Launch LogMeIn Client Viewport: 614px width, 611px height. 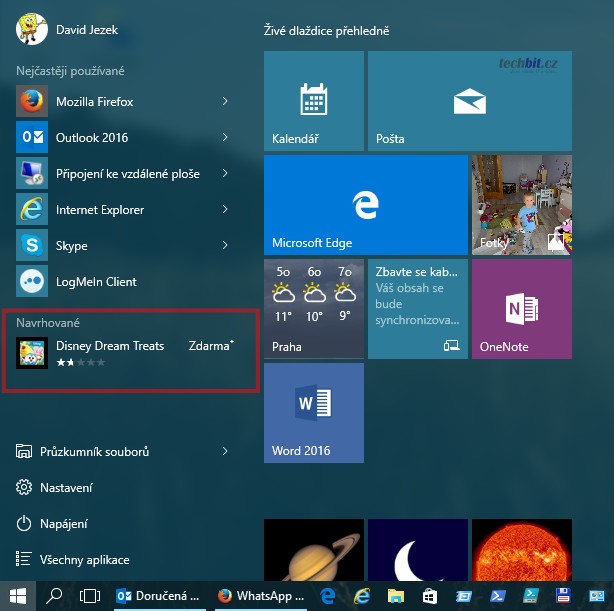pos(123,282)
